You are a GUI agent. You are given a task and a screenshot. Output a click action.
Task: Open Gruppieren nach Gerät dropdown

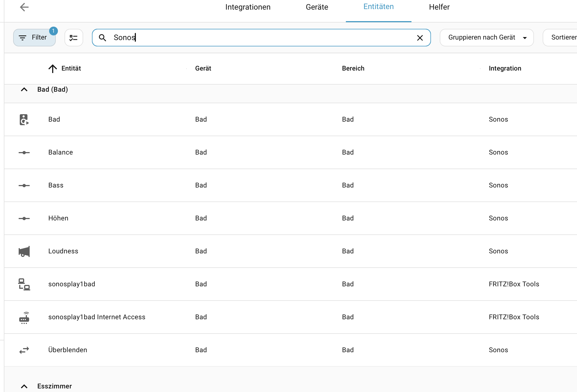[486, 38]
